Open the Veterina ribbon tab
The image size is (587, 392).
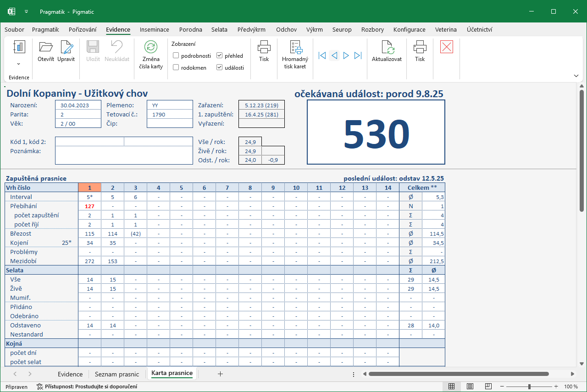pos(446,29)
